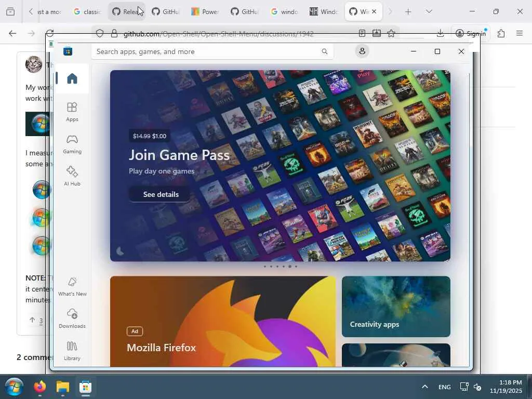Close the active GitHub tab

[374, 11]
